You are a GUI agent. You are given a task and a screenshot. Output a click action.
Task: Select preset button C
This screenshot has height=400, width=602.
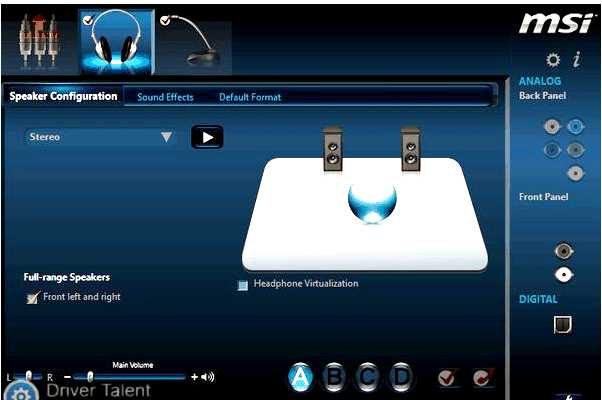(368, 377)
